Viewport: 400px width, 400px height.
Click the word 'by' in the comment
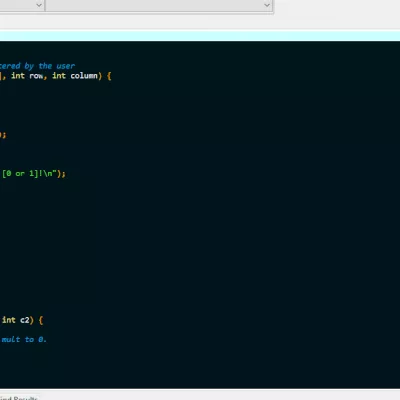tap(29, 66)
